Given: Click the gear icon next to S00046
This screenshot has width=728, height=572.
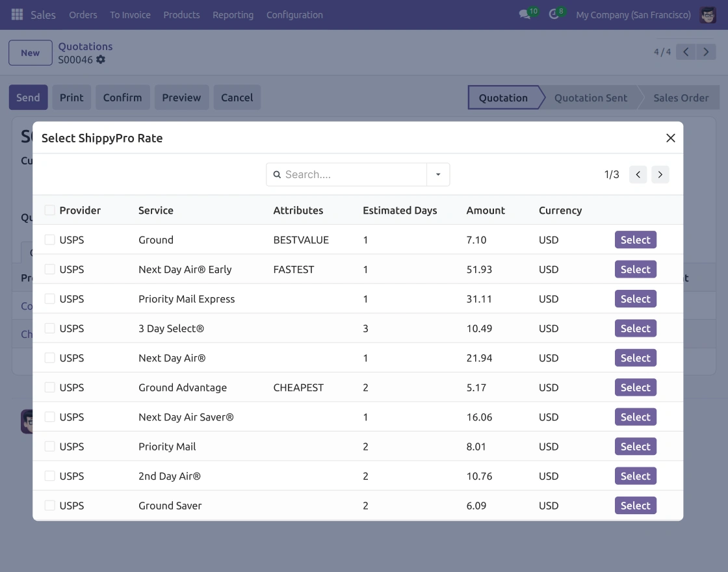Looking at the screenshot, I should [x=101, y=59].
